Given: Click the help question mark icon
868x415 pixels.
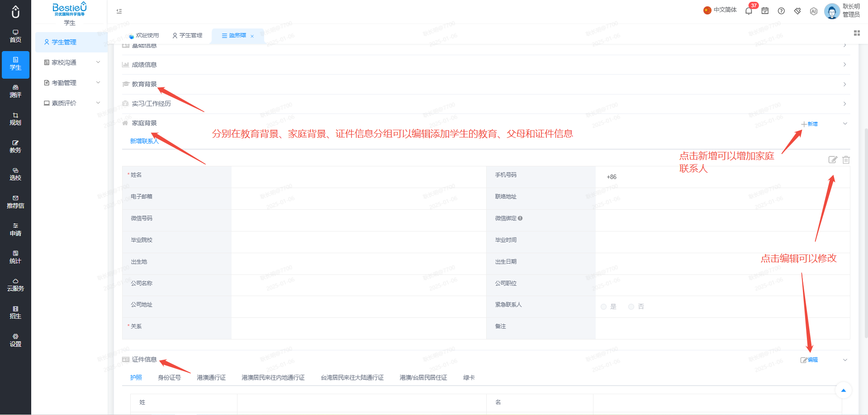Looking at the screenshot, I should pyautogui.click(x=781, y=11).
